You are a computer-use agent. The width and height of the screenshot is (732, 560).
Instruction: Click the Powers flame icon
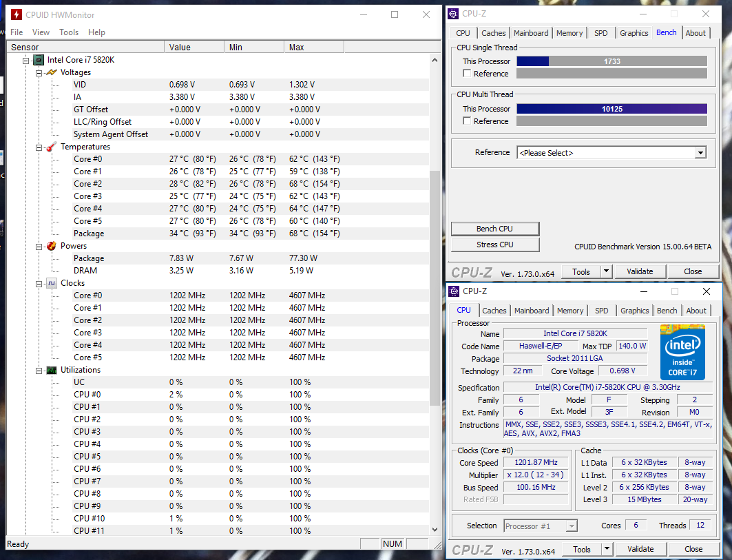52,246
